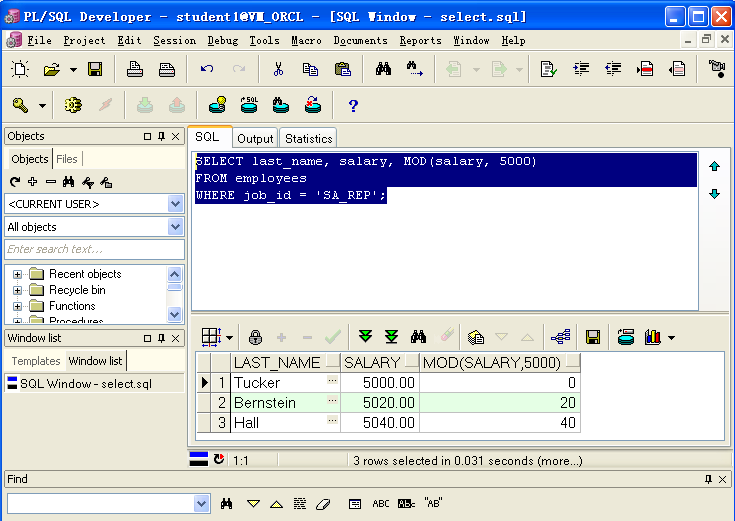This screenshot has height=521, width=735.
Task: Click the Enter search text field
Action: click(x=94, y=249)
